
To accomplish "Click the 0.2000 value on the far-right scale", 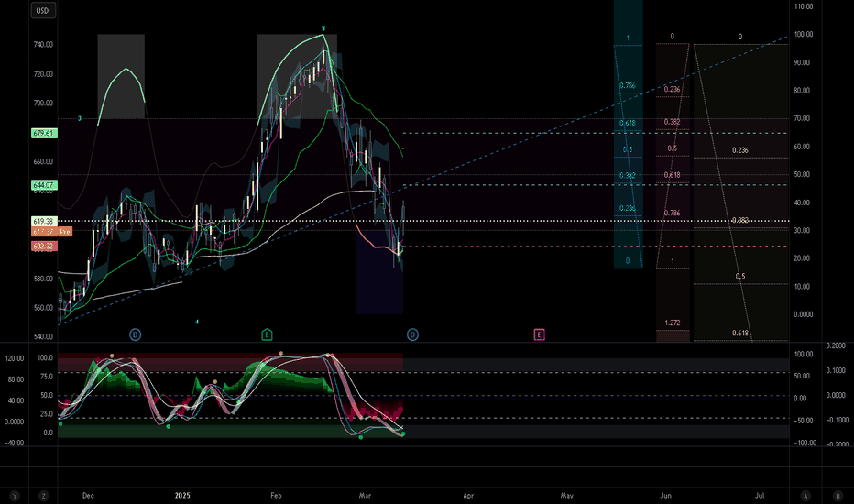I will [836, 346].
